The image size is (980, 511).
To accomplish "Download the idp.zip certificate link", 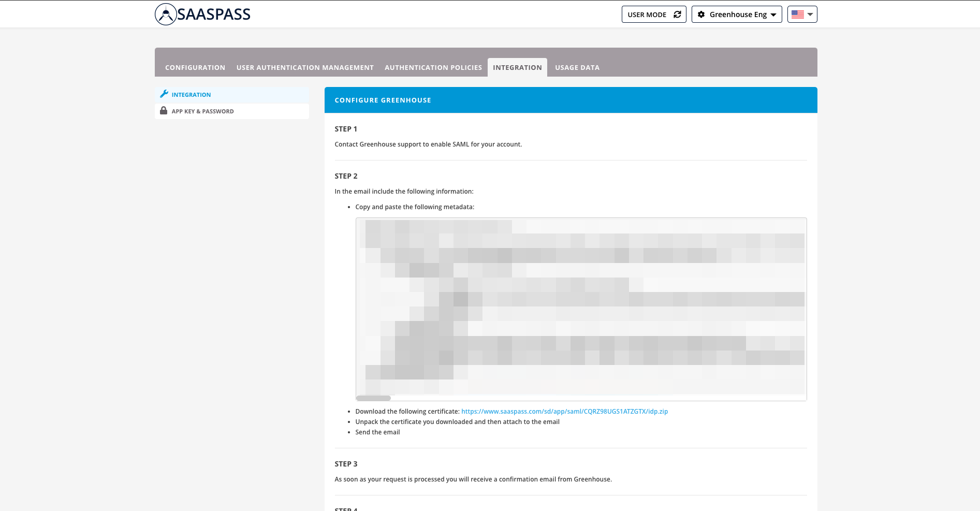I will click(564, 412).
